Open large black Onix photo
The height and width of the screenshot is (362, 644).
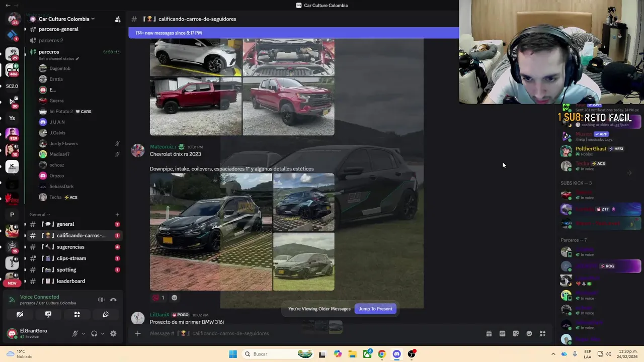[x=211, y=232]
